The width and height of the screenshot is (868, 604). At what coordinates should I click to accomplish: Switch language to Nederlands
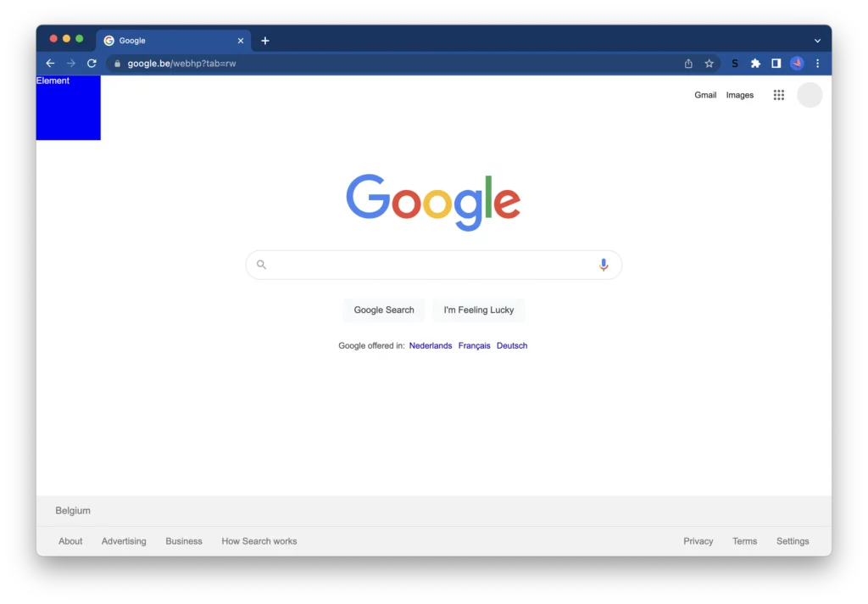tap(431, 345)
